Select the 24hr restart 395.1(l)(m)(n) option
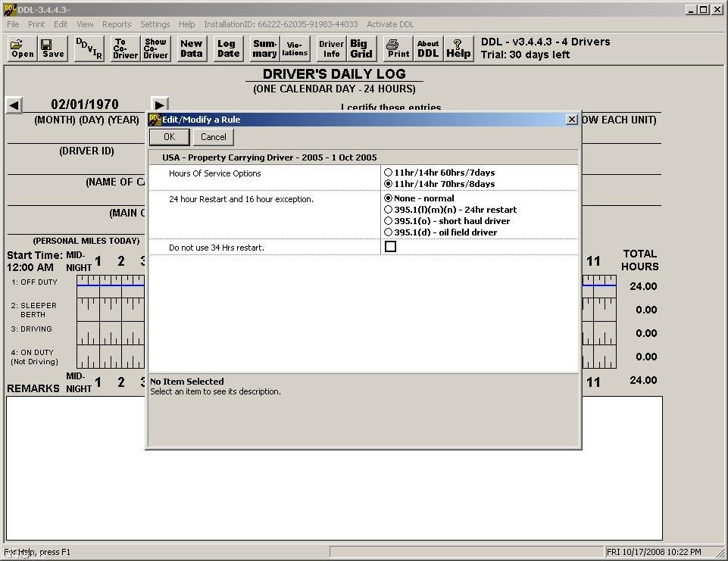Screen dimensions: 728x561 pyautogui.click(x=389, y=210)
